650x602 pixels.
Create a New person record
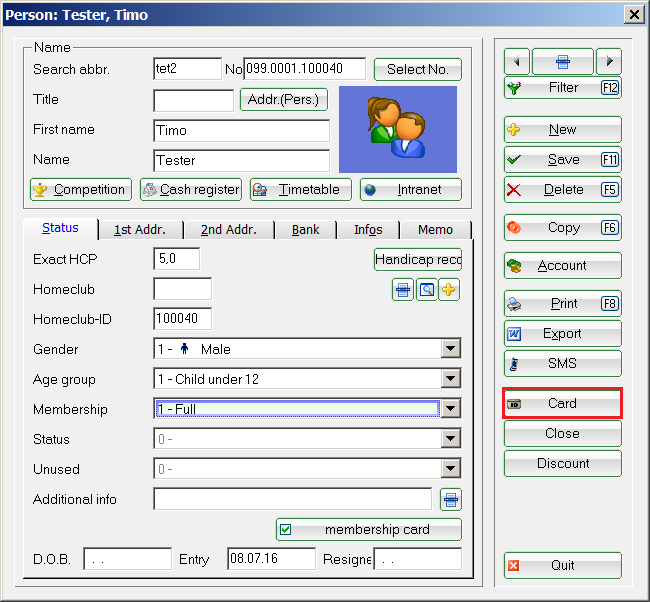(x=563, y=130)
